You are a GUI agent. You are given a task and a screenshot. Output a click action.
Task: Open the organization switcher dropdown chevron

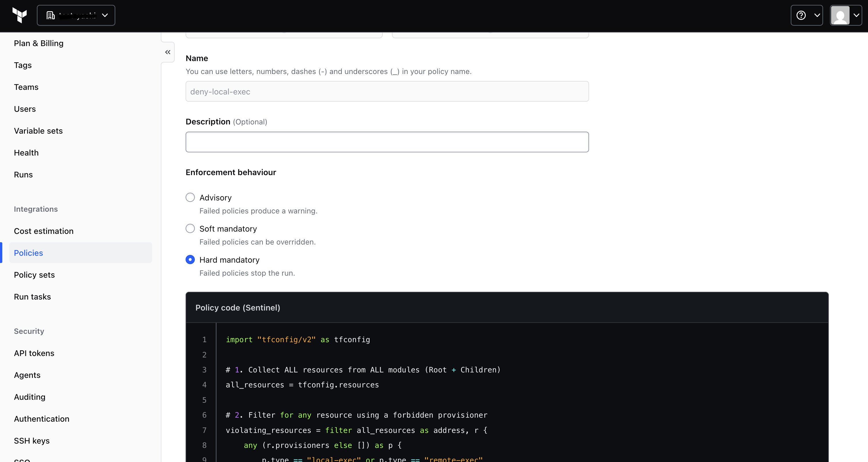click(x=105, y=15)
